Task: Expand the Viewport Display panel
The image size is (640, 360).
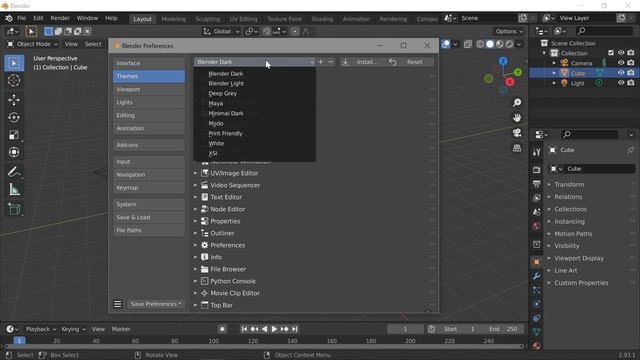Action: [x=579, y=258]
